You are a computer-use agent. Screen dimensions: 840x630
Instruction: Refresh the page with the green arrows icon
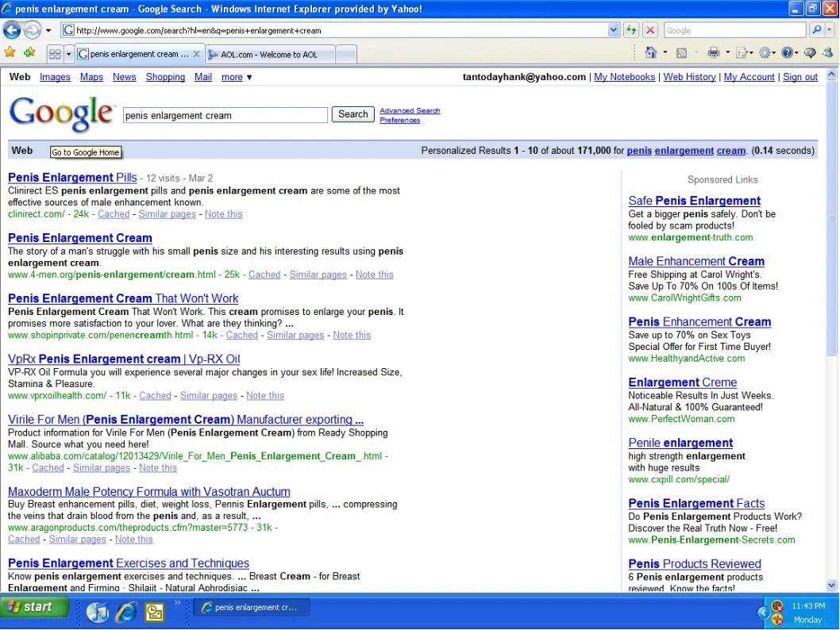tap(632, 30)
